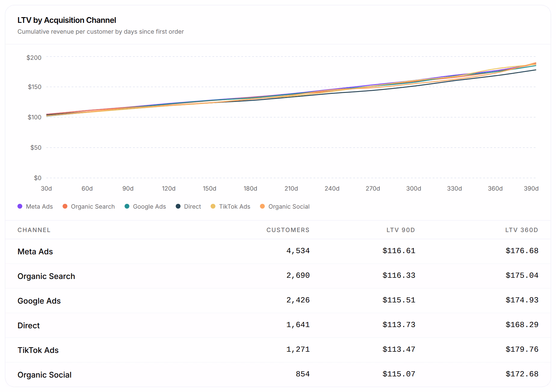Click the 180d x-axis label

tap(250, 188)
